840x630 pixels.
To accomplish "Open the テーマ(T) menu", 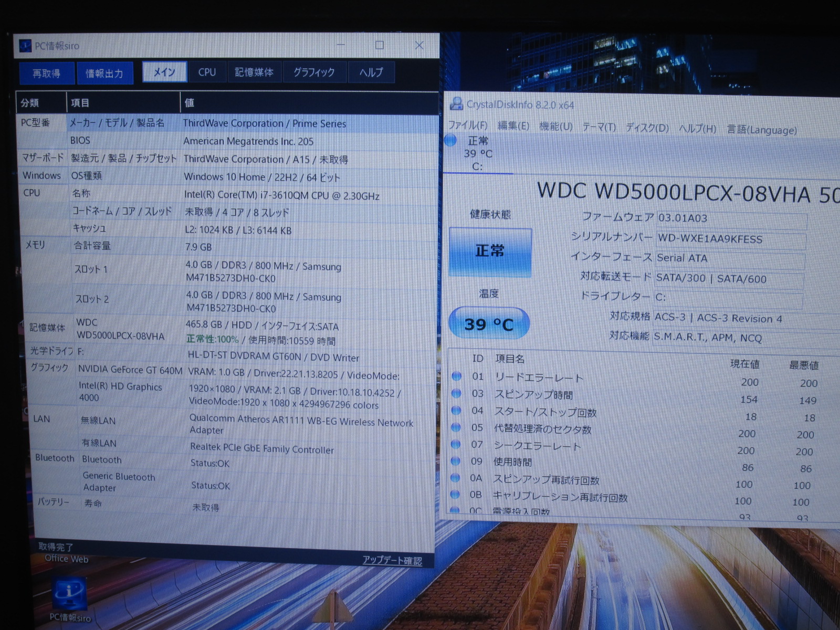I will 598,127.
